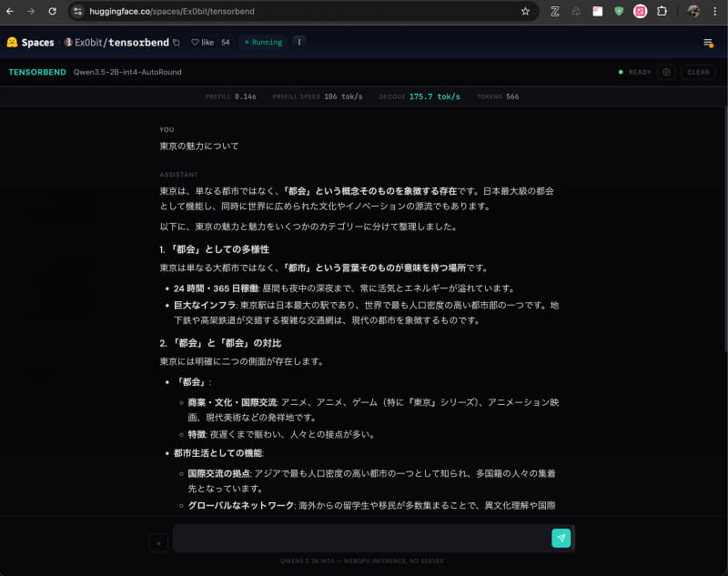
Task: Select the TENSORBEND tab label
Action: (x=36, y=72)
